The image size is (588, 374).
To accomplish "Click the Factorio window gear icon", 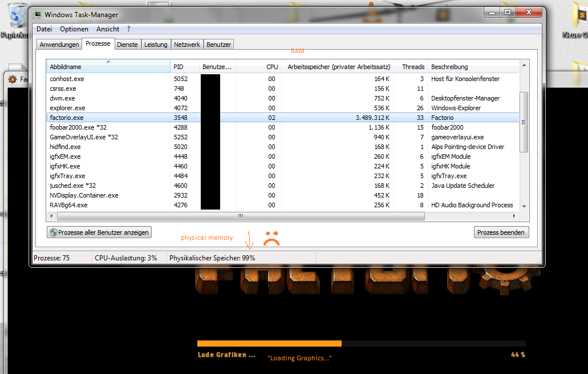I will (x=13, y=79).
